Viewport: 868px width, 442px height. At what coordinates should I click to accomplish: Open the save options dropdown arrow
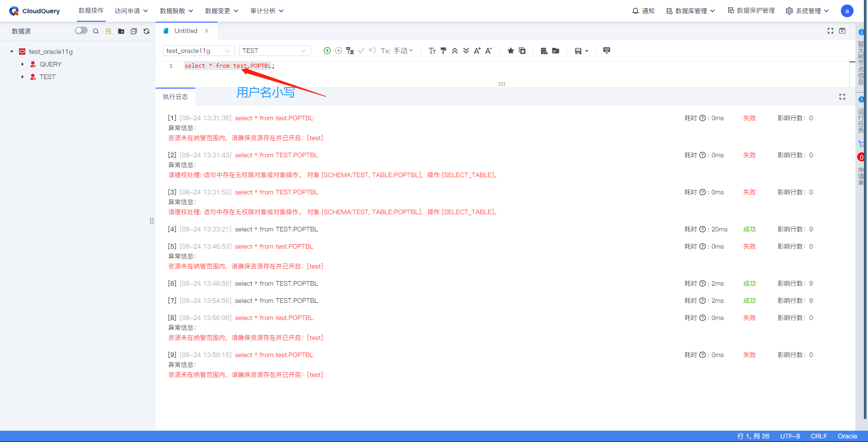click(587, 51)
